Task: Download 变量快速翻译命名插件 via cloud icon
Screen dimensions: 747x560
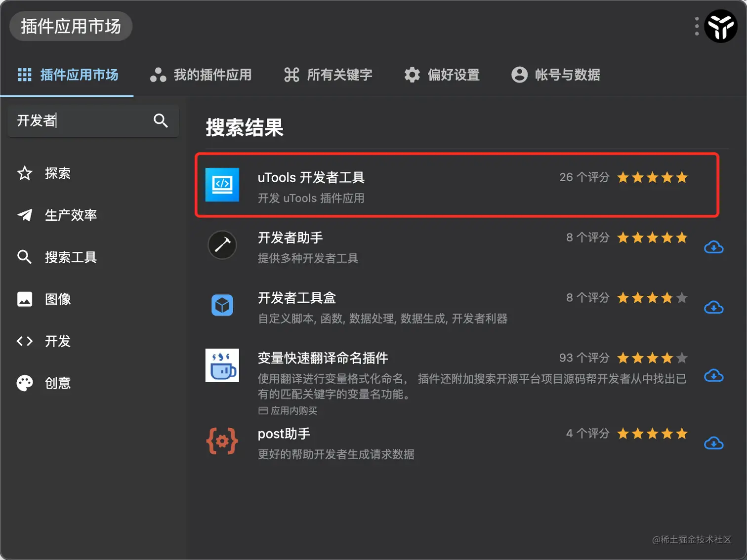Action: click(713, 376)
